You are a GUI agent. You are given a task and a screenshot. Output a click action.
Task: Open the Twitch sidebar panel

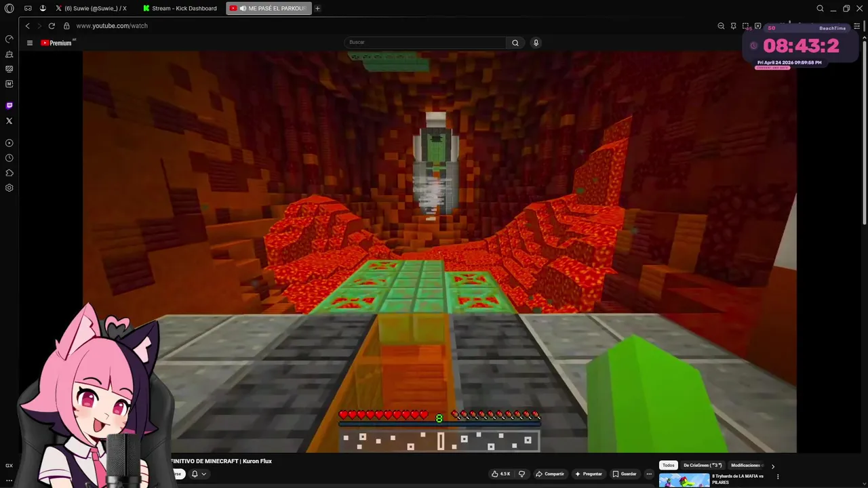pyautogui.click(x=9, y=106)
